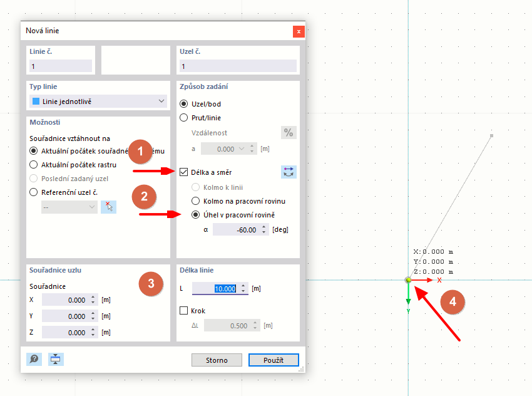
Task: Click the pick reference node icon
Action: [x=108, y=207]
